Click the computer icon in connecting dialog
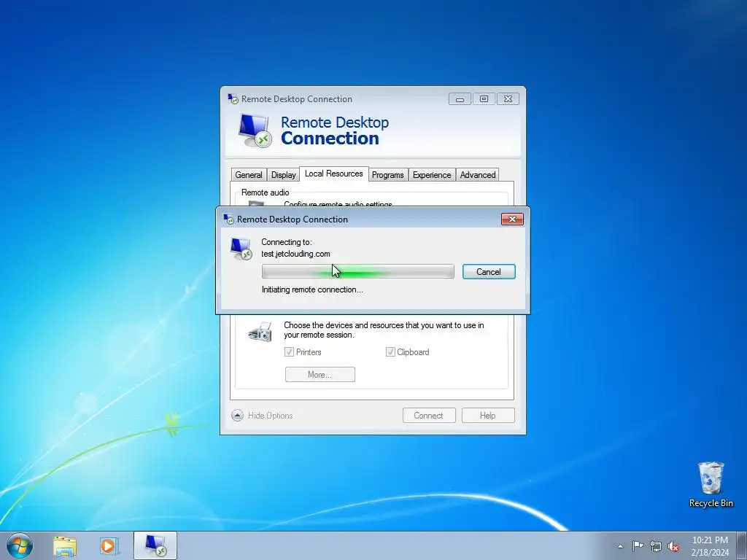The height and width of the screenshot is (560, 747). 241,249
